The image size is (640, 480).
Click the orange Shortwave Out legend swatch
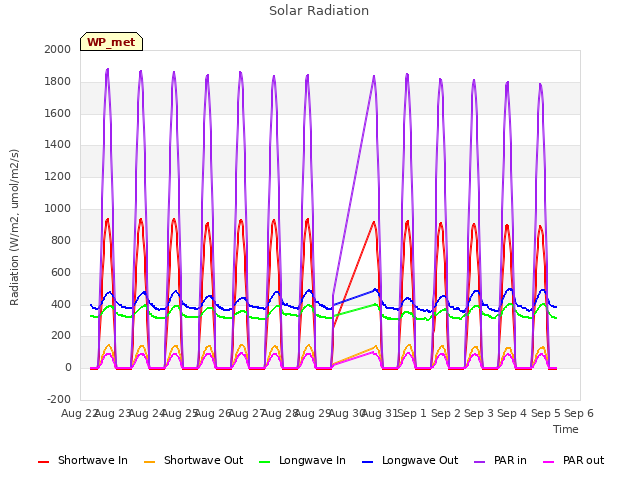click(149, 462)
